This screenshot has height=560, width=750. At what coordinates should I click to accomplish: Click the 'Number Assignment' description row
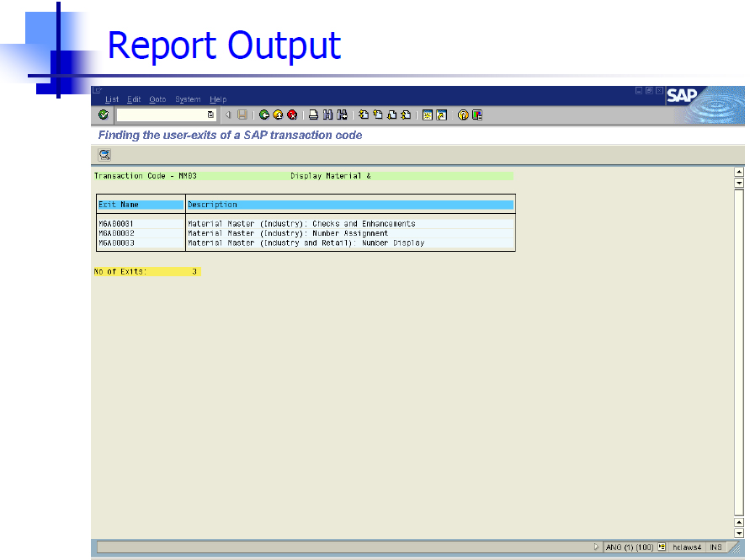350,233
